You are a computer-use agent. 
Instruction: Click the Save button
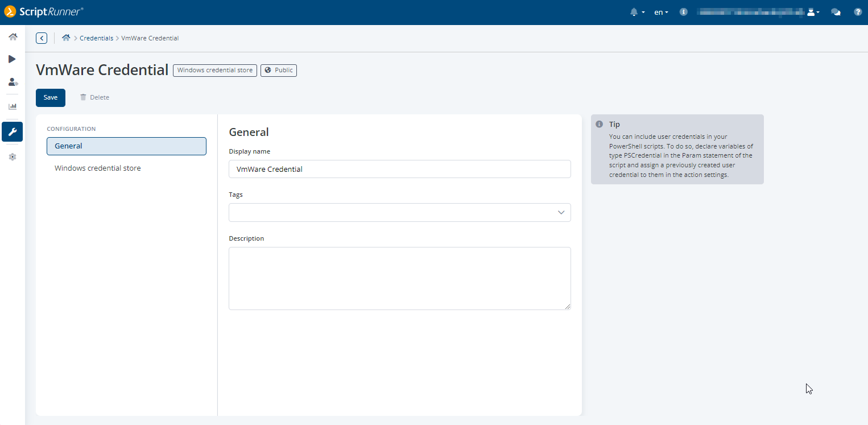pyautogui.click(x=51, y=97)
